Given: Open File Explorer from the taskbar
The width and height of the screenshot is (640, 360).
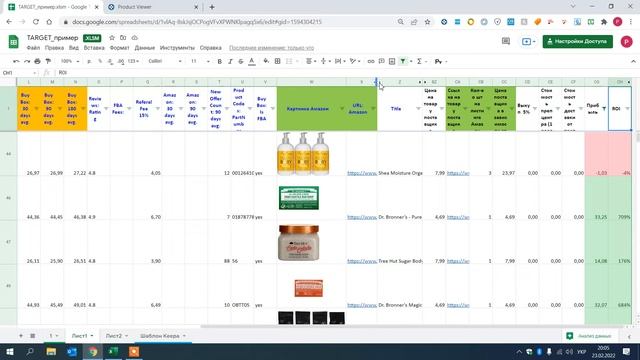Looking at the screenshot, I should pos(51,351).
